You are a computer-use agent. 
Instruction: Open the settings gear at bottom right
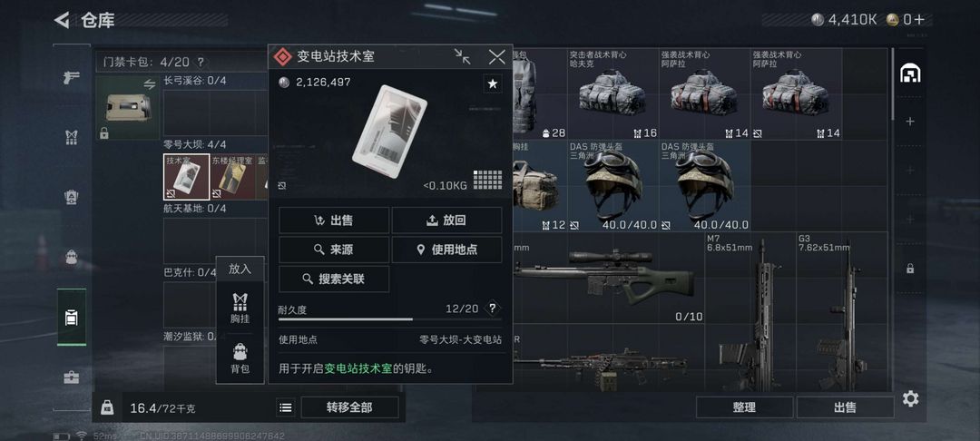pos(911,398)
